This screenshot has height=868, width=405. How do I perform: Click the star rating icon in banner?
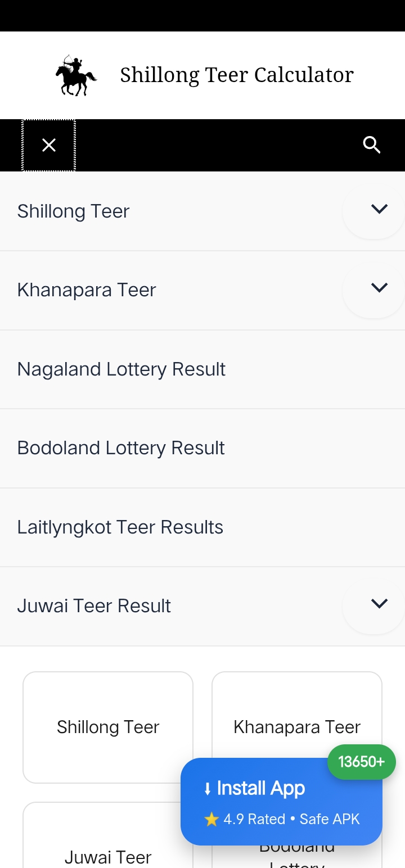tap(211, 820)
